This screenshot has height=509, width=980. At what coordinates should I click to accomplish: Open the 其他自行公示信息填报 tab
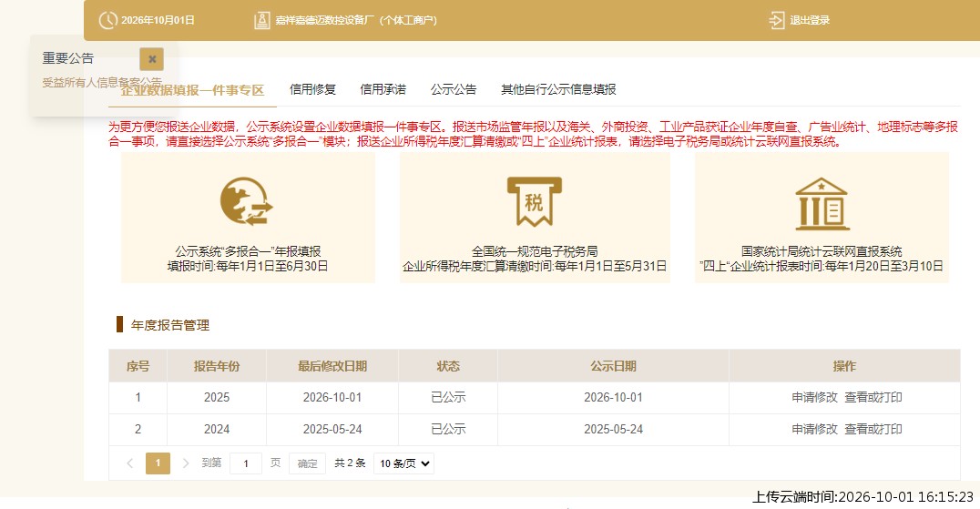558,89
